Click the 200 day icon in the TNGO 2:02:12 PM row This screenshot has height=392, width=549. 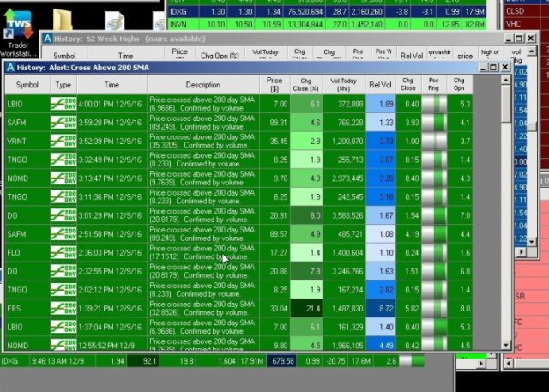63,289
